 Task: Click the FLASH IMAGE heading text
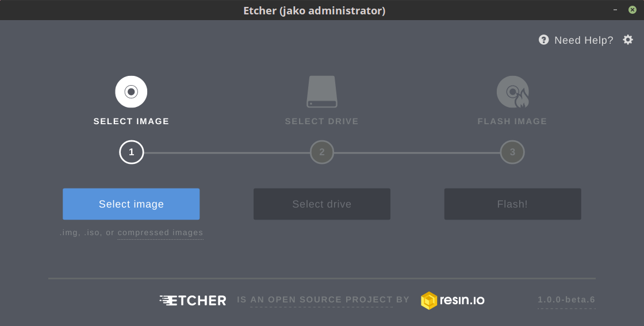(512, 121)
